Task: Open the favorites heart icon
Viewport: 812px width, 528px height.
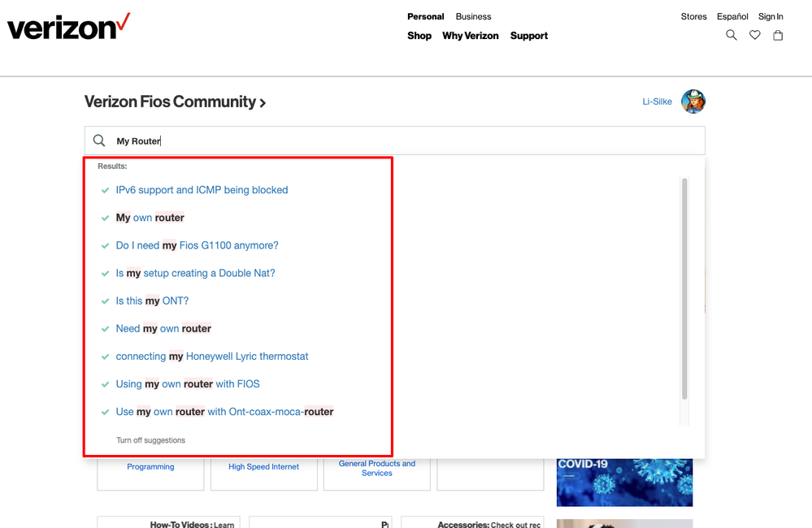Action: click(755, 35)
